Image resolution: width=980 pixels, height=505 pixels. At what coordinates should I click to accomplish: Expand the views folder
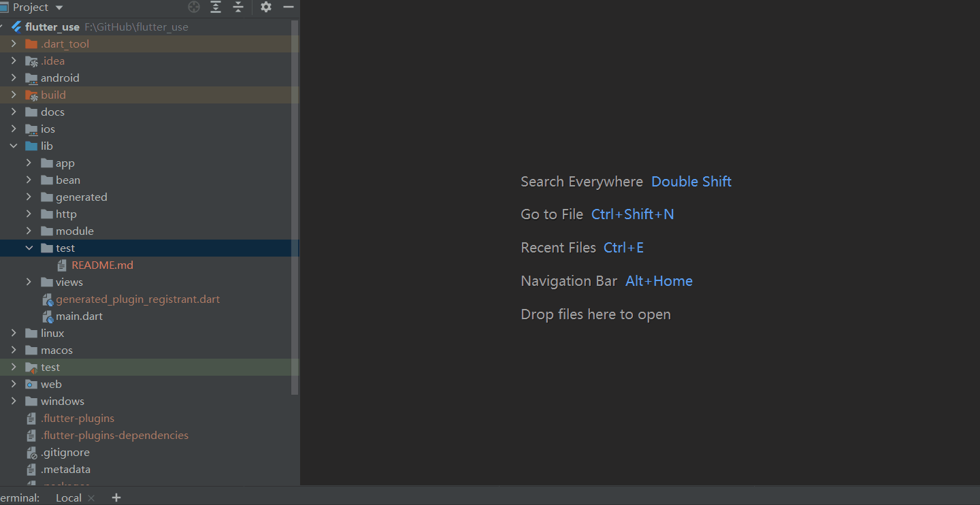coord(29,282)
